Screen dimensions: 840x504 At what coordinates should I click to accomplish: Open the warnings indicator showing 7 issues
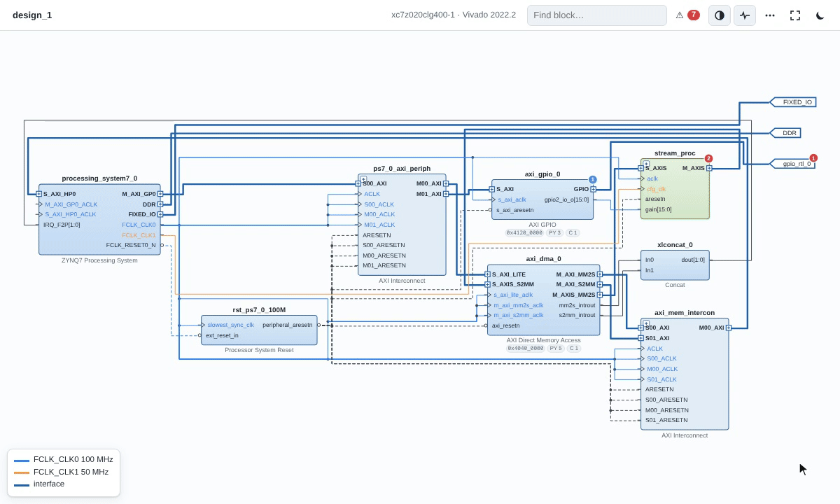tap(687, 15)
